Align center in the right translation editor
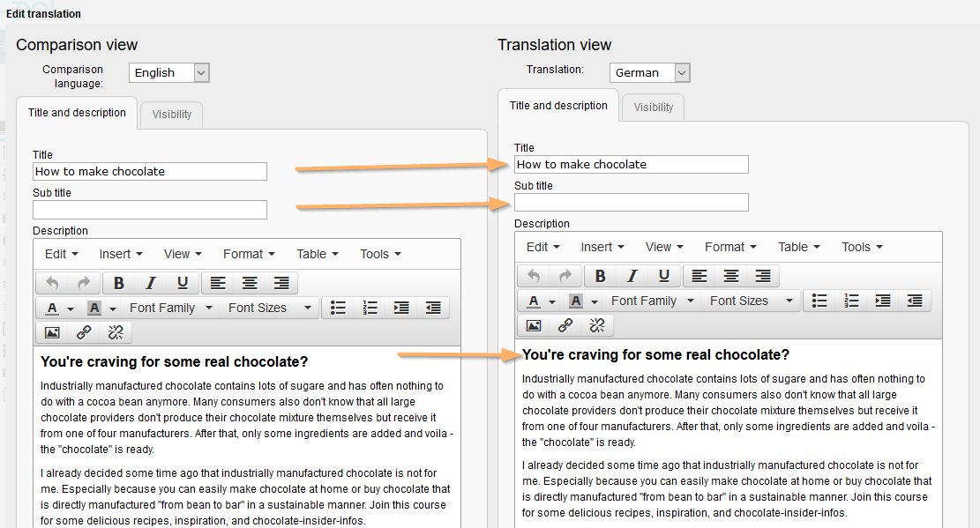980x528 pixels. click(x=731, y=276)
